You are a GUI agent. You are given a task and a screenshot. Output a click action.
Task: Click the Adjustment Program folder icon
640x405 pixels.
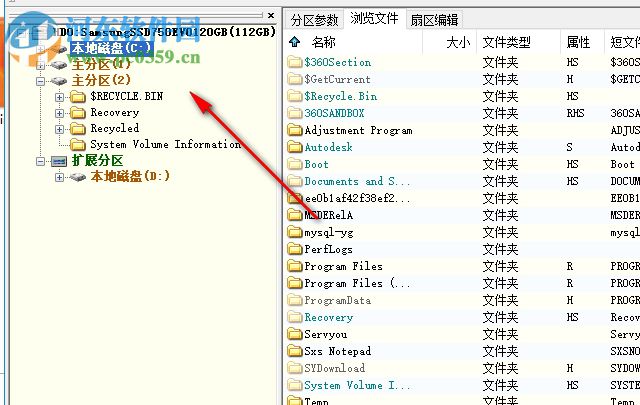295,130
